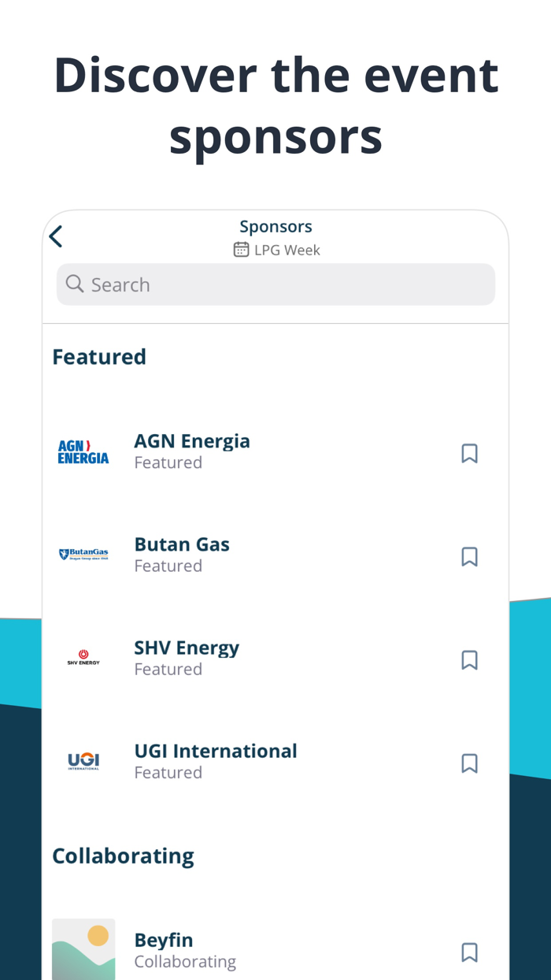The image size is (551, 980).
Task: Open the AGN Energia sponsor page
Action: coord(192,440)
